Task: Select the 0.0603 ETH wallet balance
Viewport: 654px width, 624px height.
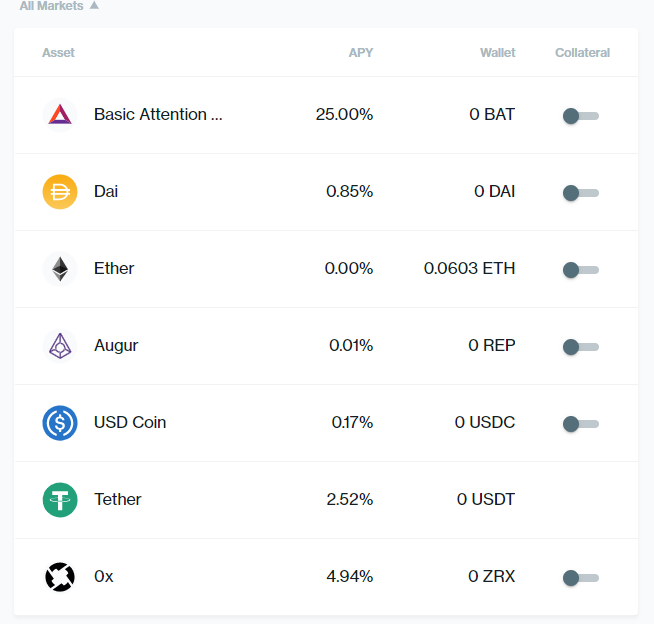Action: [469, 268]
